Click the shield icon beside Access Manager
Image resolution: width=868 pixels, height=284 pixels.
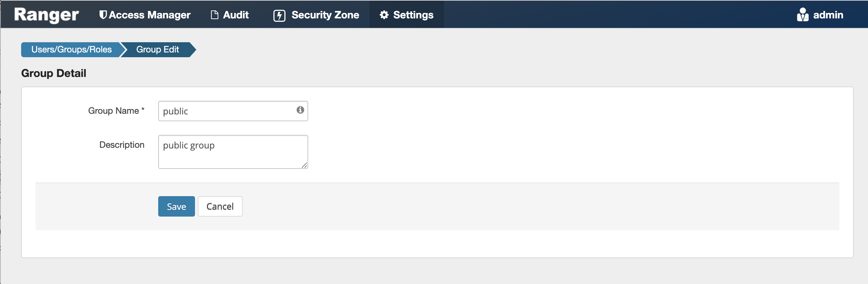point(103,15)
